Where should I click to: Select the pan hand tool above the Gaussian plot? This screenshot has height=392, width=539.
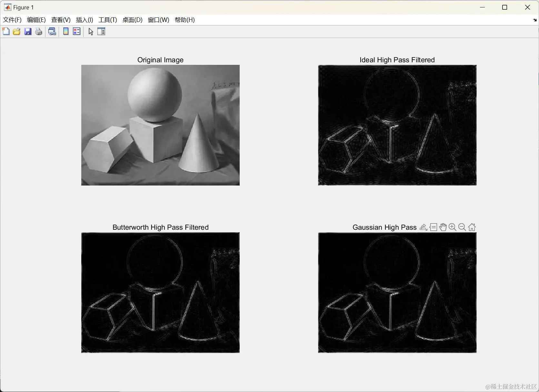(443, 227)
